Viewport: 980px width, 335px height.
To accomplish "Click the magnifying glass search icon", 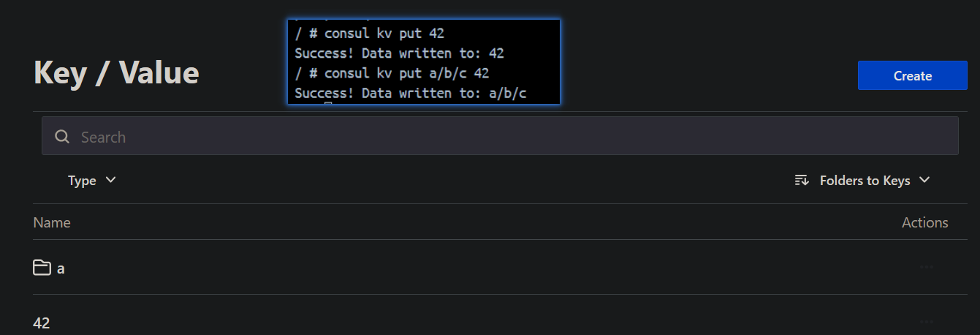I will point(62,137).
